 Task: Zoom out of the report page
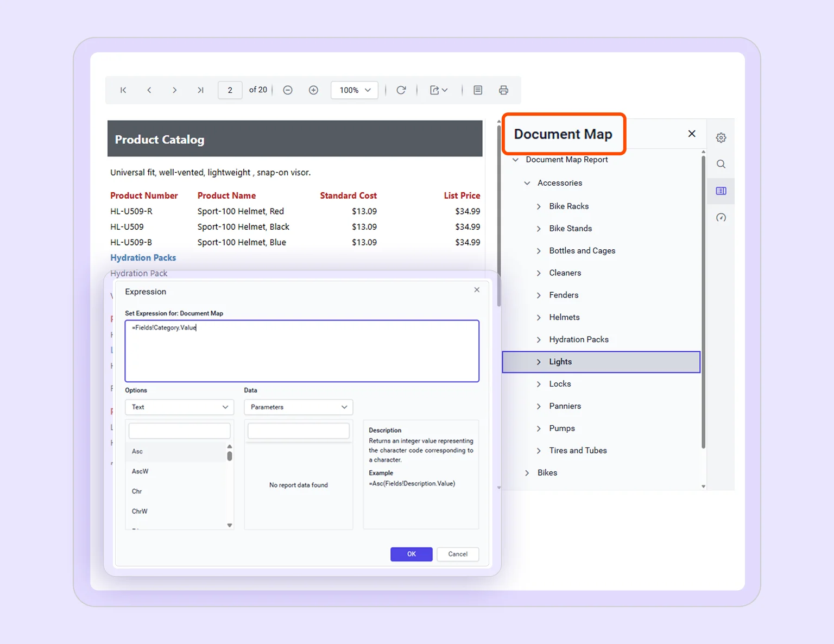(287, 90)
